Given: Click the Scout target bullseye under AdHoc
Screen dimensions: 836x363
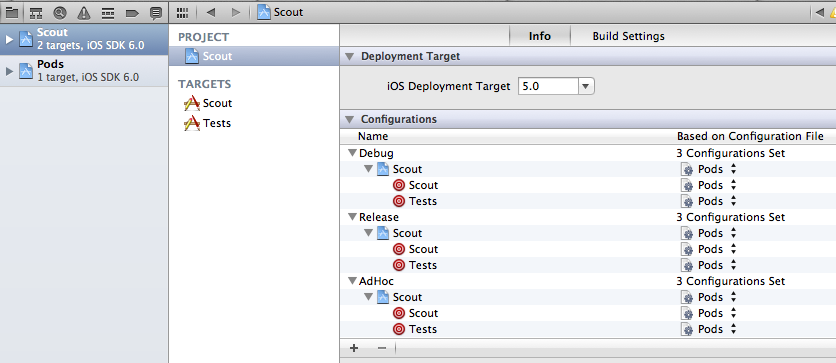Looking at the screenshot, I should click(399, 313).
